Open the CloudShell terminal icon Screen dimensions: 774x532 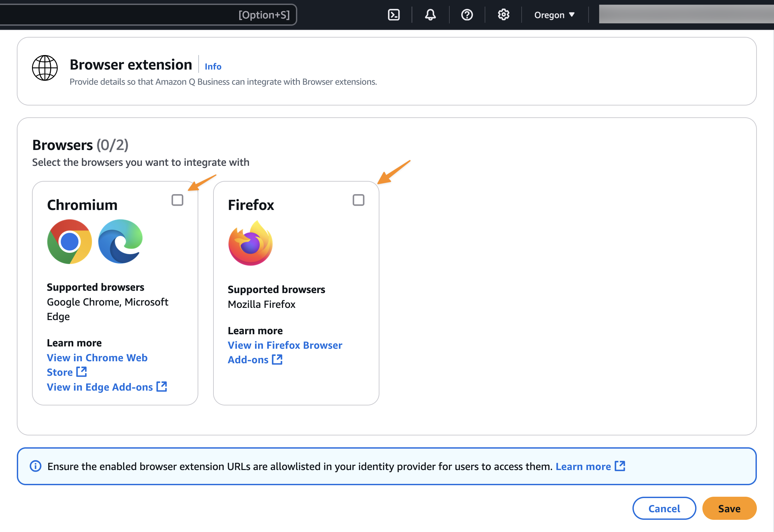(394, 15)
